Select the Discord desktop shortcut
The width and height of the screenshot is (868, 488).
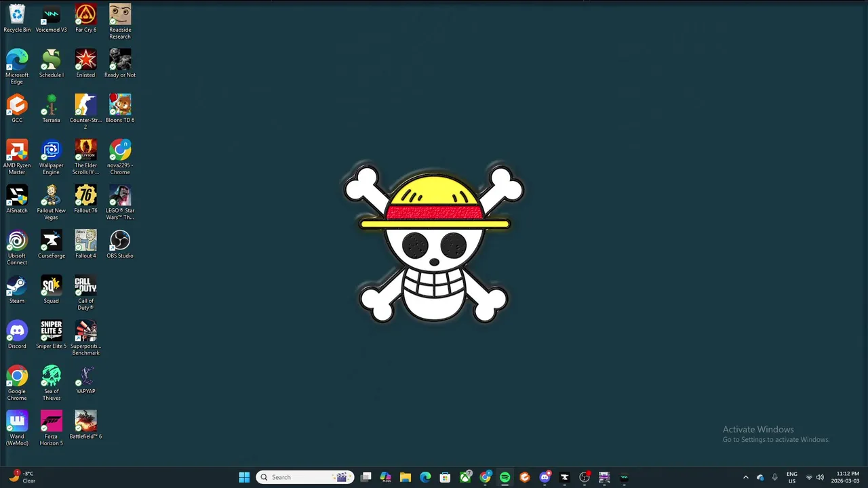point(17,335)
